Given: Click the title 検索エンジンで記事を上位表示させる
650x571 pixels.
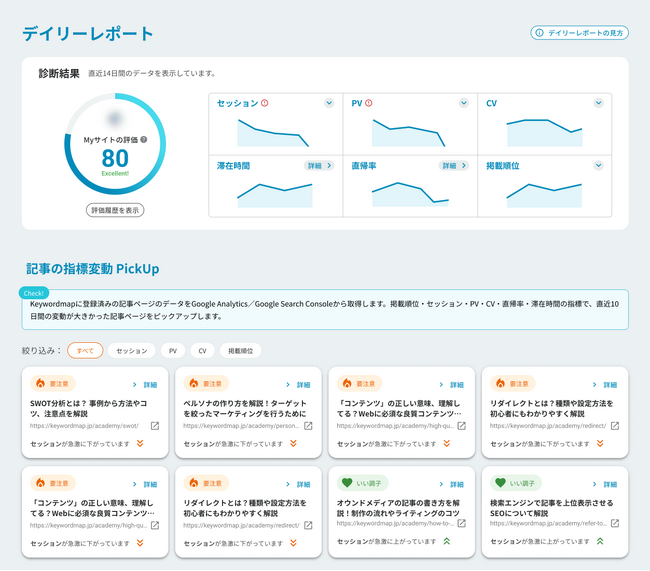Looking at the screenshot, I should click(552, 508).
